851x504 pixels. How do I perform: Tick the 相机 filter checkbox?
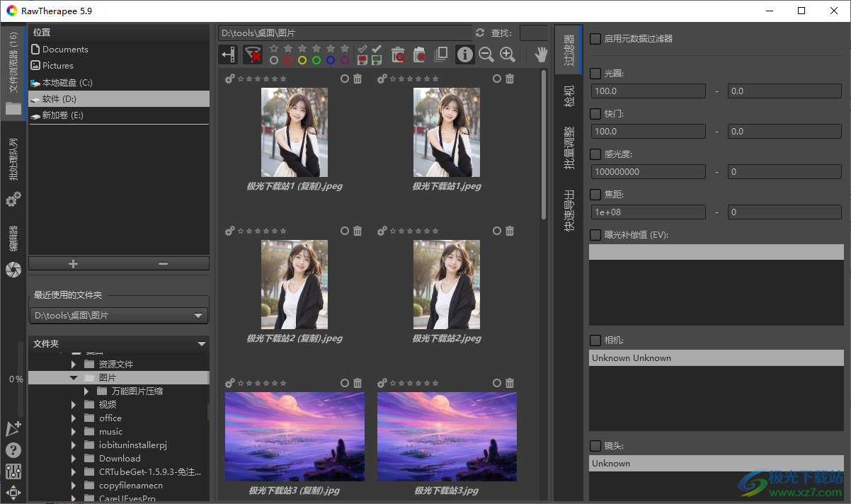click(595, 340)
